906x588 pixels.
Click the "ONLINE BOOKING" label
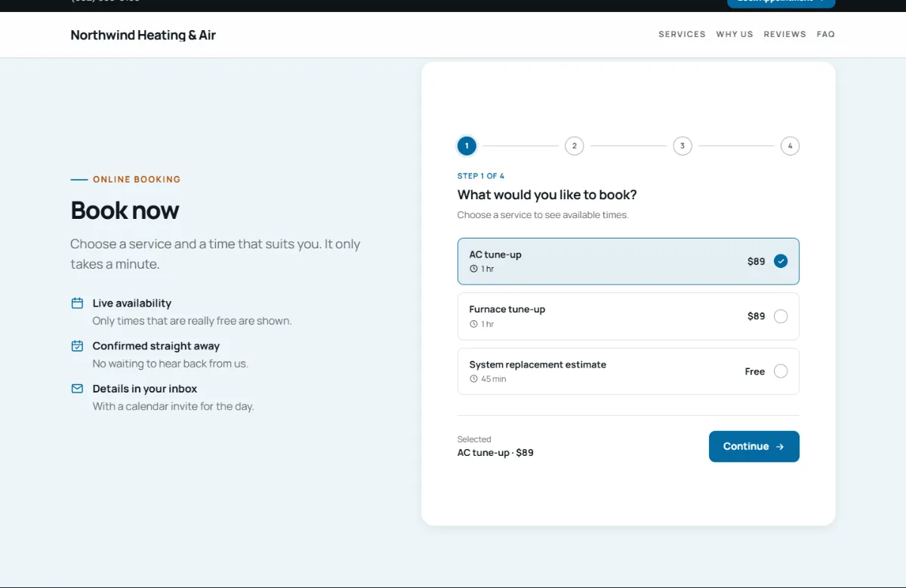point(137,180)
